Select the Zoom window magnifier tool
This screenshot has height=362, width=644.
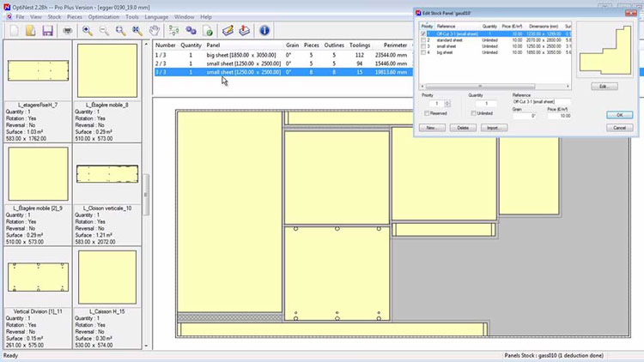coord(121,31)
